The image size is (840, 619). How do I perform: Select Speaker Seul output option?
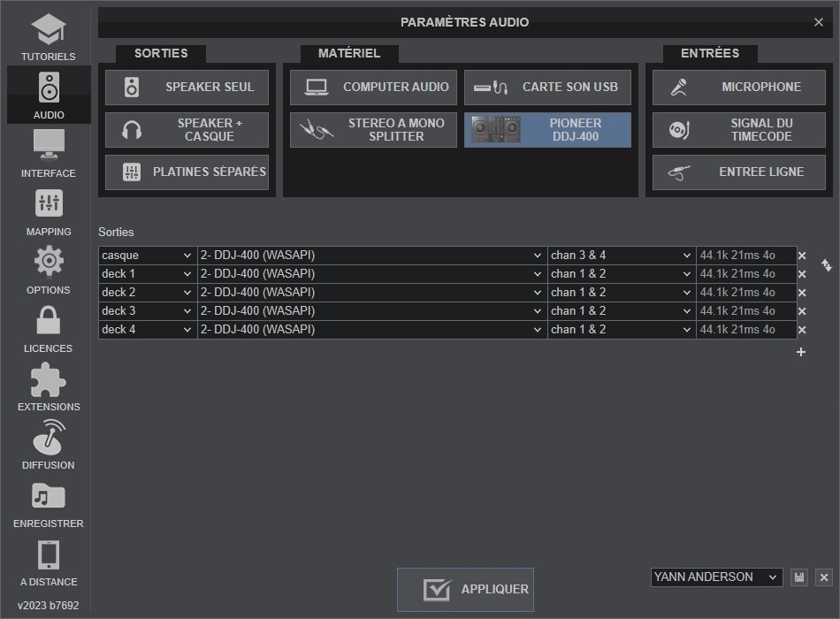(187, 88)
